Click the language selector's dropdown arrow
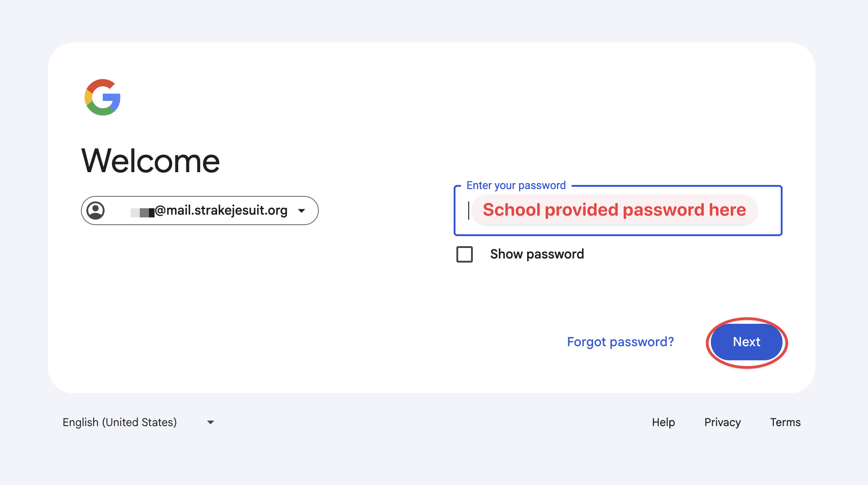The height and width of the screenshot is (485, 868). point(211,422)
